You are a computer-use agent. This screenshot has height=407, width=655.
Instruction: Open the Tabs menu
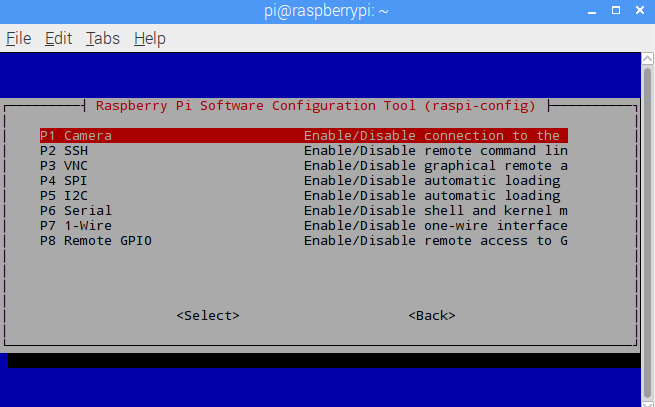[x=103, y=38]
